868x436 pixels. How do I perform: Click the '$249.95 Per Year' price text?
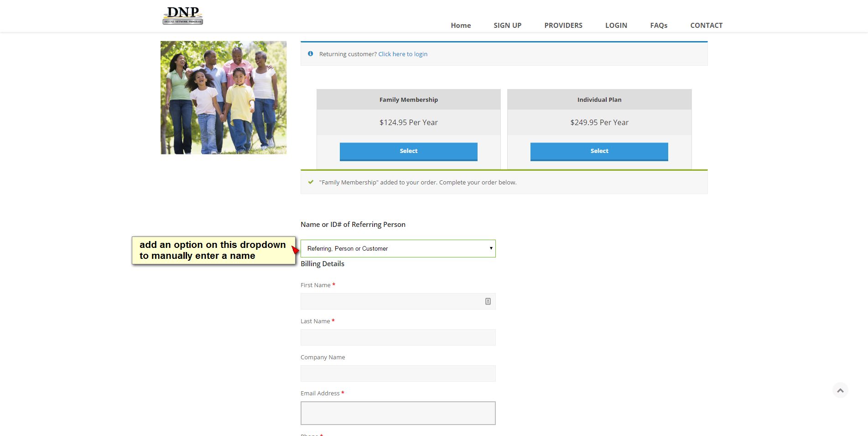(x=599, y=122)
